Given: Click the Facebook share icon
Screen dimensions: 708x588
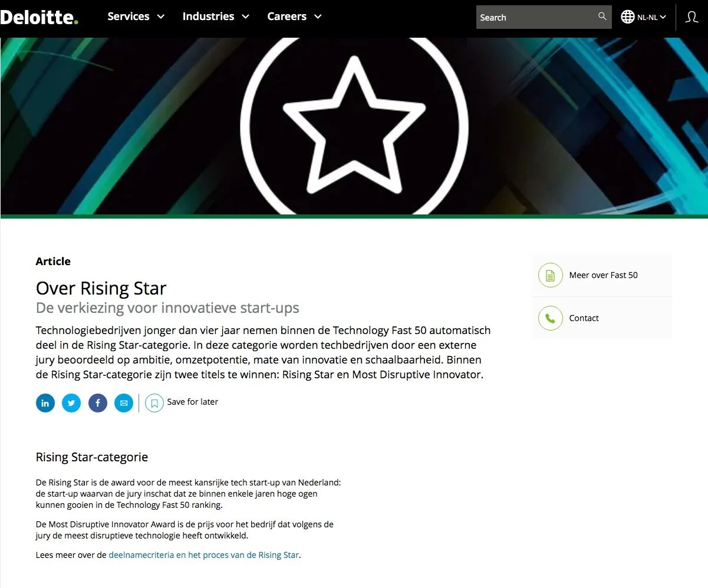Looking at the screenshot, I should (x=98, y=403).
